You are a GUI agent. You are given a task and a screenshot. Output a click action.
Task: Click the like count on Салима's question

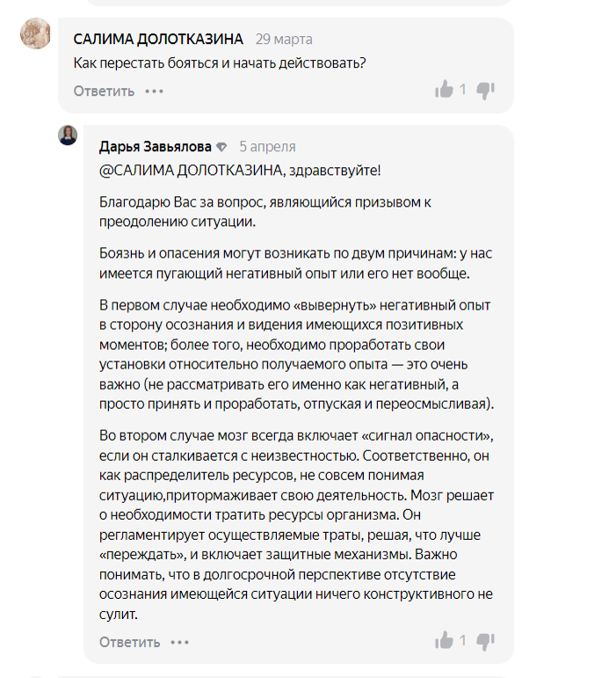pyautogui.click(x=463, y=90)
